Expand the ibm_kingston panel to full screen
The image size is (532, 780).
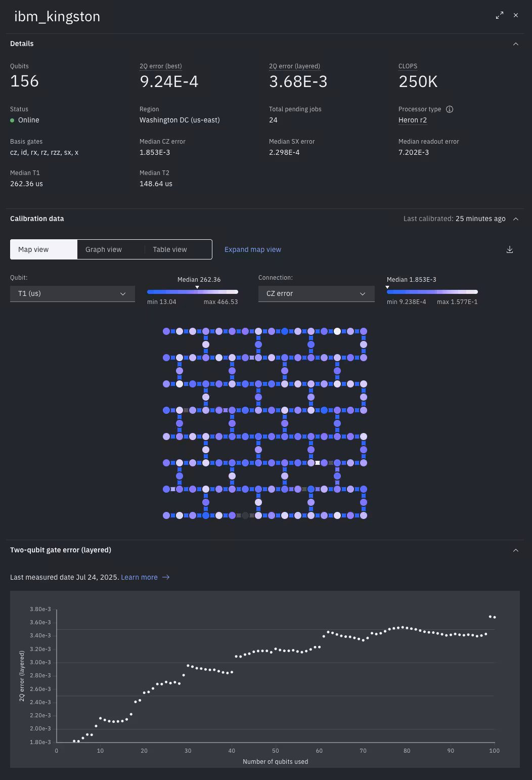coord(500,15)
